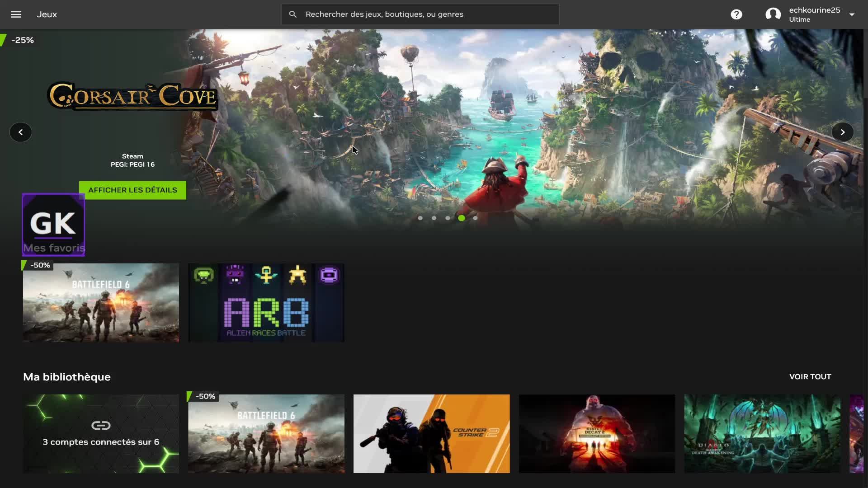The height and width of the screenshot is (488, 868).
Task: Click Voir tout for Ma bibliothèque
Action: (810, 377)
